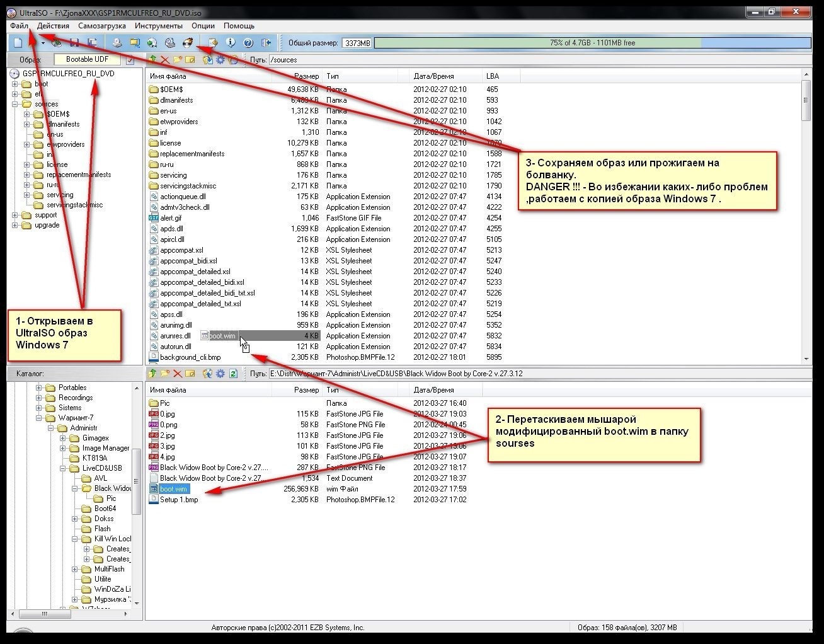
Task: Expand the Gimagex folder tree node
Action: tap(63, 438)
